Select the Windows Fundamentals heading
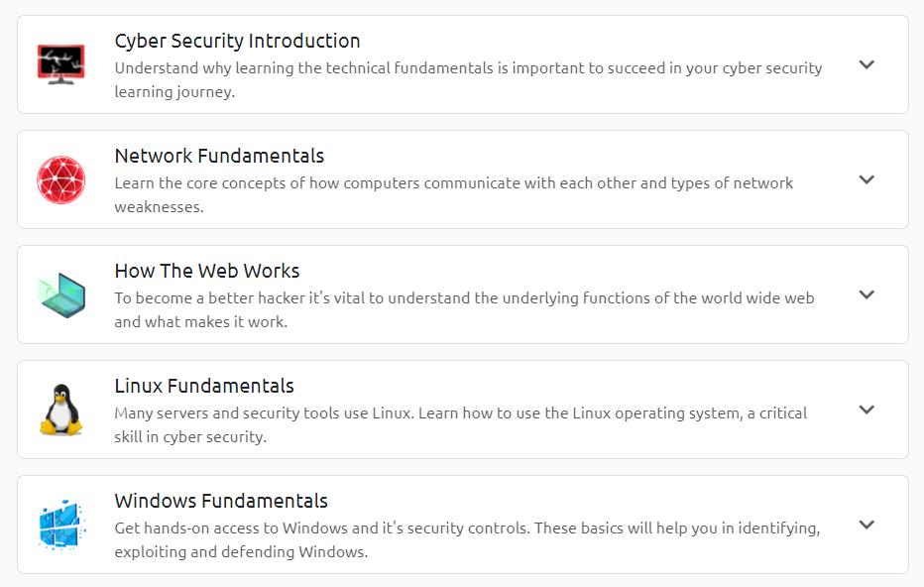 coord(221,502)
